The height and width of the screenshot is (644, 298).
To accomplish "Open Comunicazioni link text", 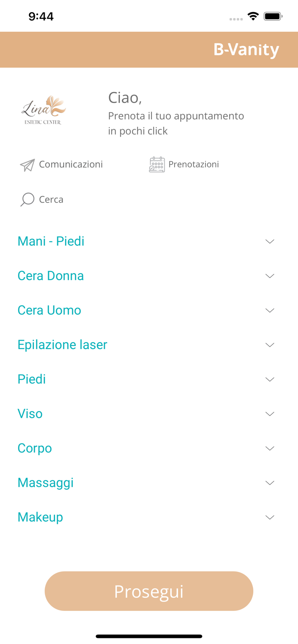I will click(x=71, y=164).
